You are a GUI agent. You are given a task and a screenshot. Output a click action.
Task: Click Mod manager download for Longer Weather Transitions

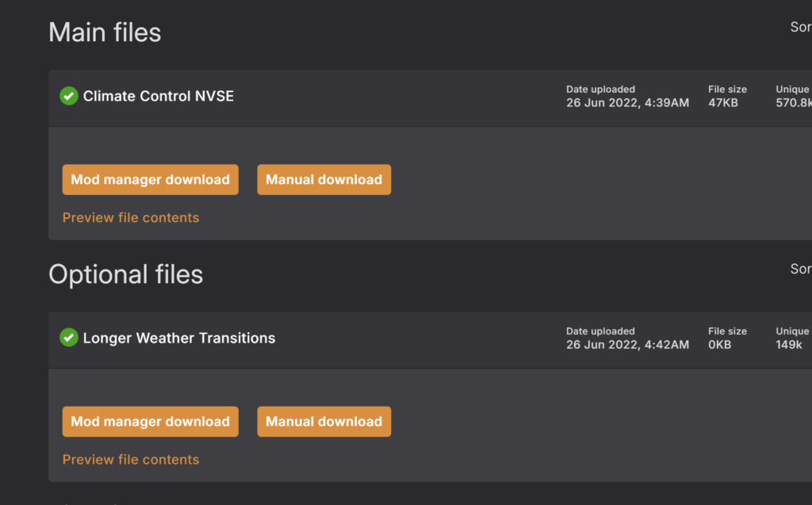[x=150, y=422]
